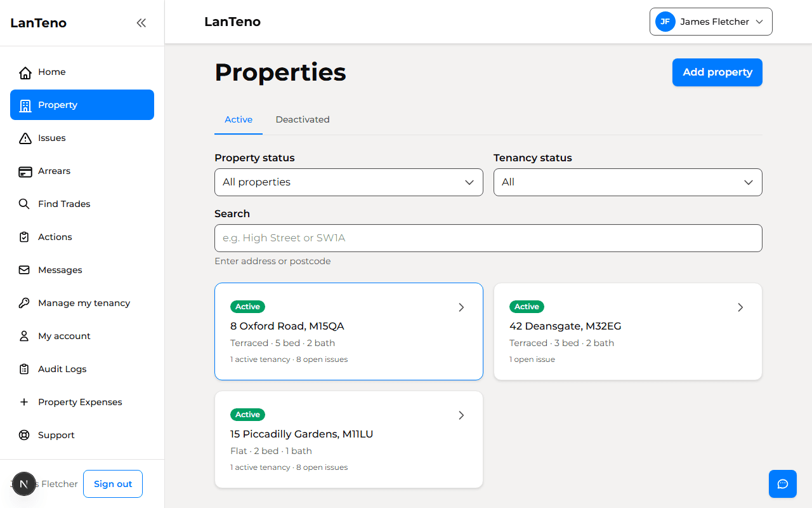Open 8 Oxford Road via its chevron
Screen dimensions: 812x508
pyautogui.click(x=461, y=307)
